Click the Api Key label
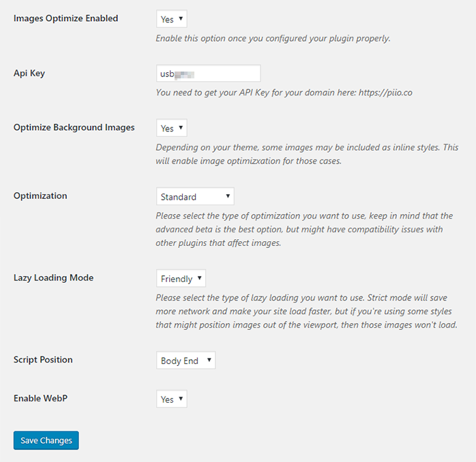 tap(29, 74)
